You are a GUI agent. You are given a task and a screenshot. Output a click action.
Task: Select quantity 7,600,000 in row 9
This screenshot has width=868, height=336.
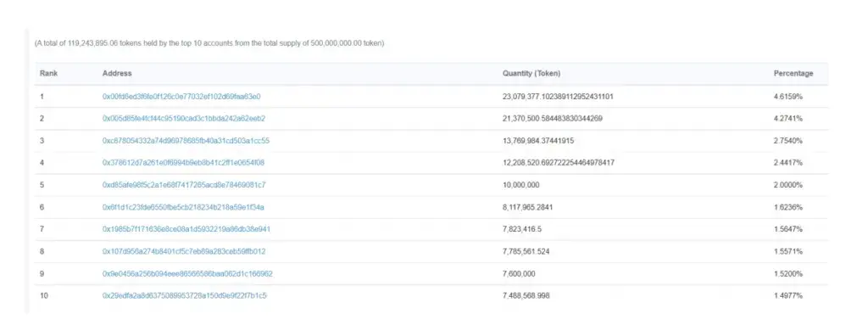point(520,274)
